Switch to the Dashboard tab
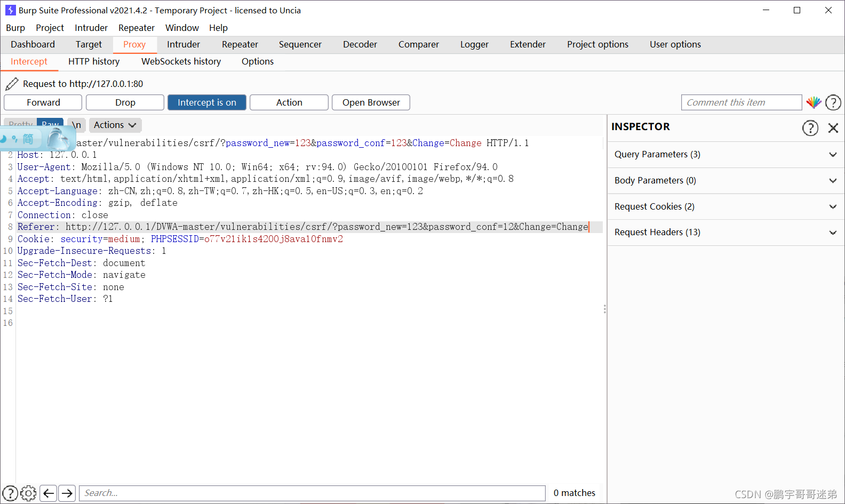The image size is (845, 504). (33, 44)
